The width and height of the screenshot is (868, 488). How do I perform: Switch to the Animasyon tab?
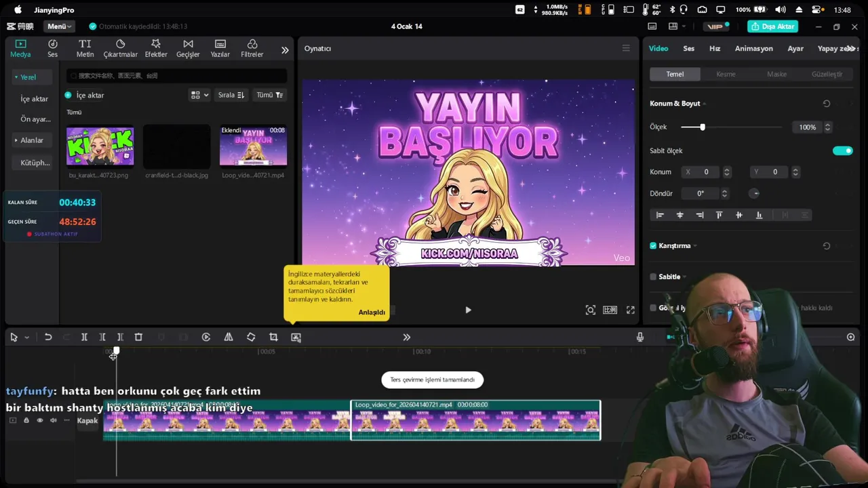point(753,48)
